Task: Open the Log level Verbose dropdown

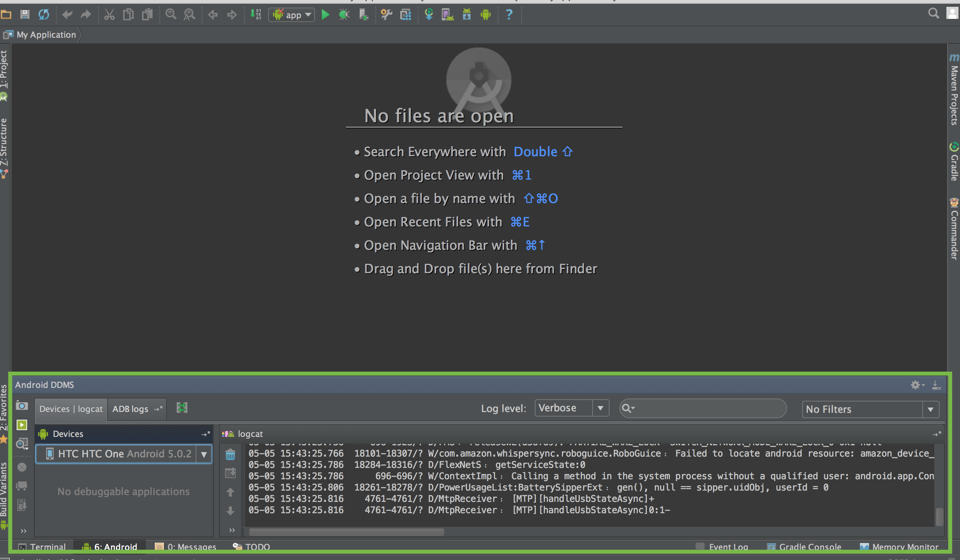Action: (572, 408)
